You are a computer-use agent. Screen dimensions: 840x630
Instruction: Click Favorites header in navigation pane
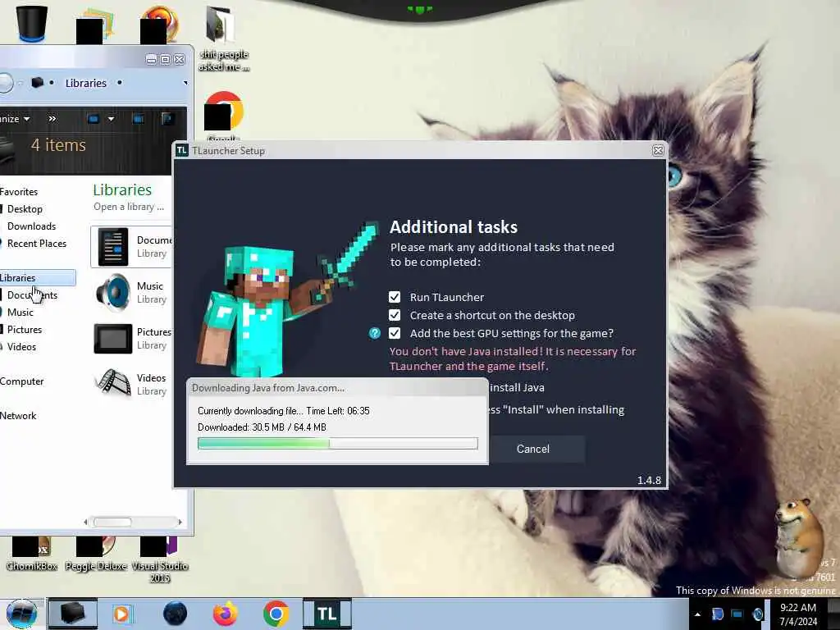(19, 192)
